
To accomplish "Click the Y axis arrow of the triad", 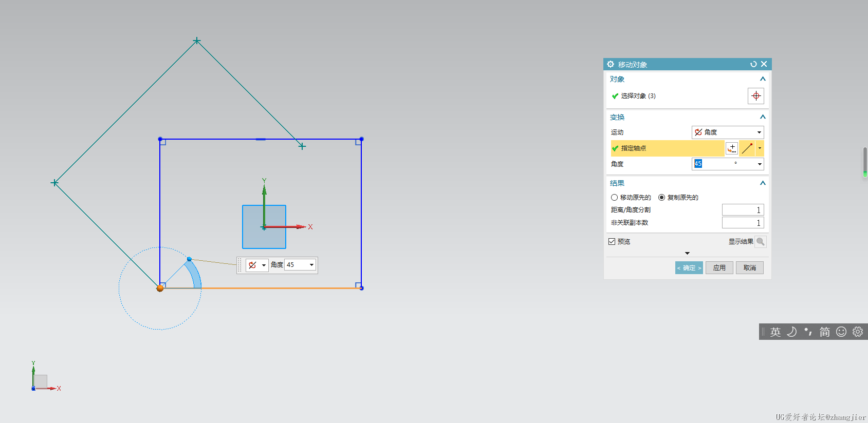I will (x=264, y=189).
